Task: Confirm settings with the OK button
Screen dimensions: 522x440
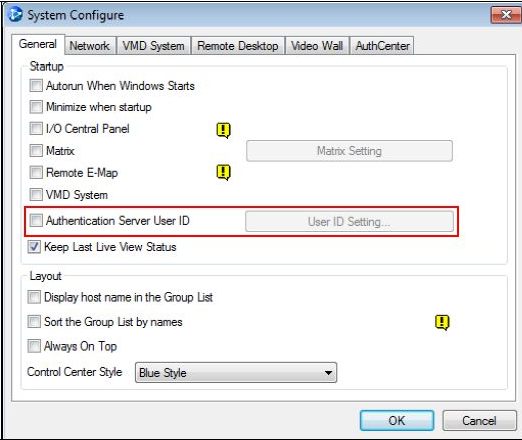Action: click(x=397, y=420)
